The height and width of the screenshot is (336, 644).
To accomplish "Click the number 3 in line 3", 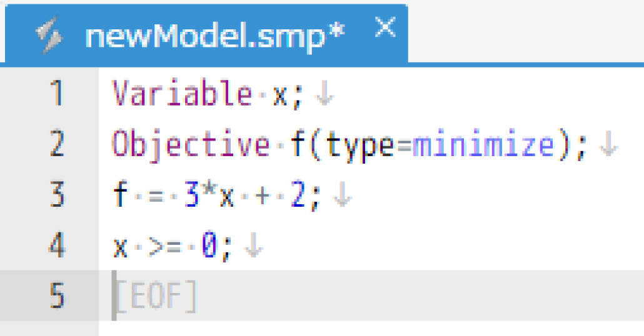I will coord(192,195).
